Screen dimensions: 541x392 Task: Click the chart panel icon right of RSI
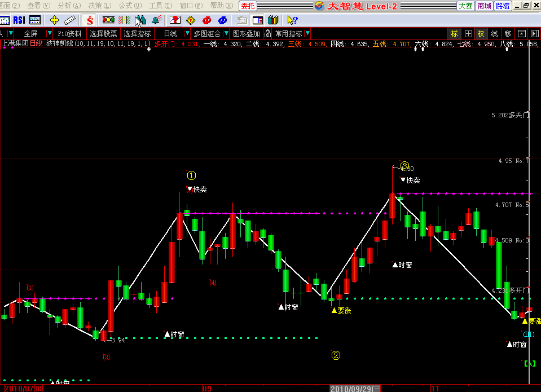click(35, 20)
